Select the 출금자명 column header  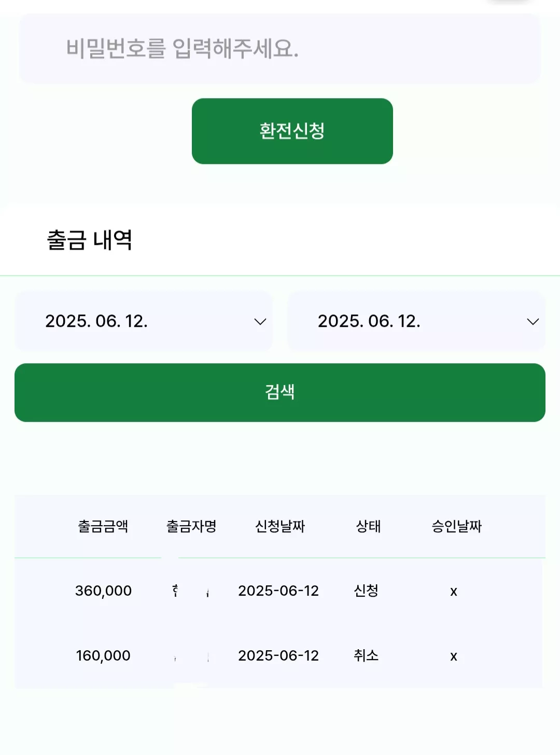click(x=191, y=526)
